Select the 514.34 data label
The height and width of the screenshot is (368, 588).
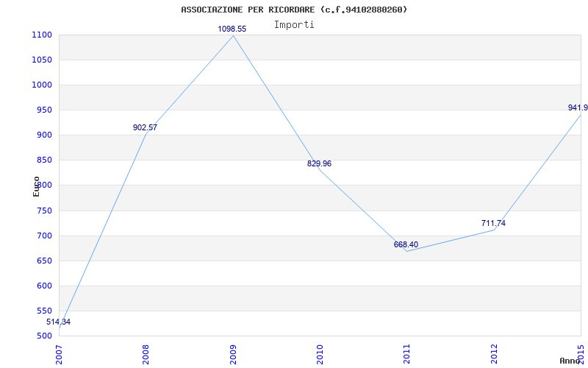click(58, 322)
